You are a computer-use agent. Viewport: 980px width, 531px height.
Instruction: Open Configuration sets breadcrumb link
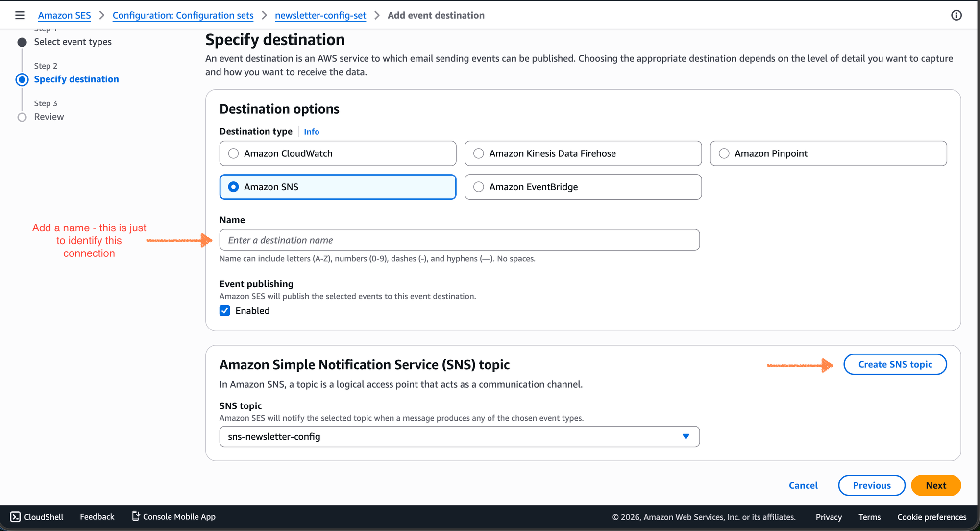[183, 15]
